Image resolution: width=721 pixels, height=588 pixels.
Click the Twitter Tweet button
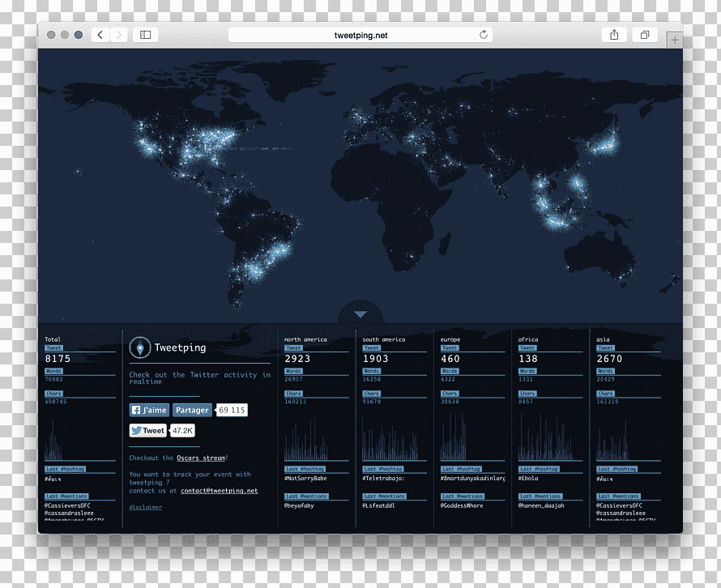point(147,431)
